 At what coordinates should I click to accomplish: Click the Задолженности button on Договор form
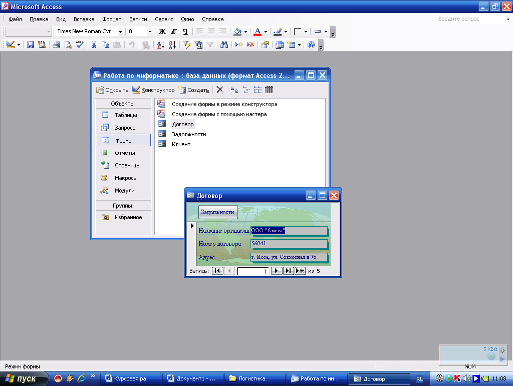(218, 212)
